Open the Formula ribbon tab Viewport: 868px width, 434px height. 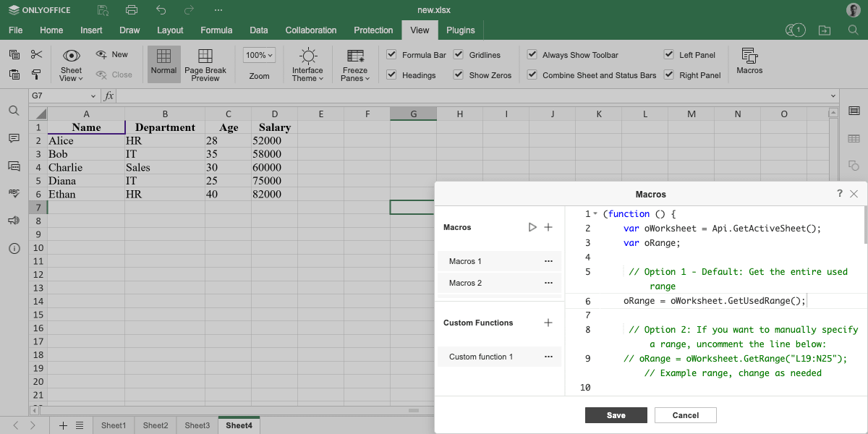point(216,30)
